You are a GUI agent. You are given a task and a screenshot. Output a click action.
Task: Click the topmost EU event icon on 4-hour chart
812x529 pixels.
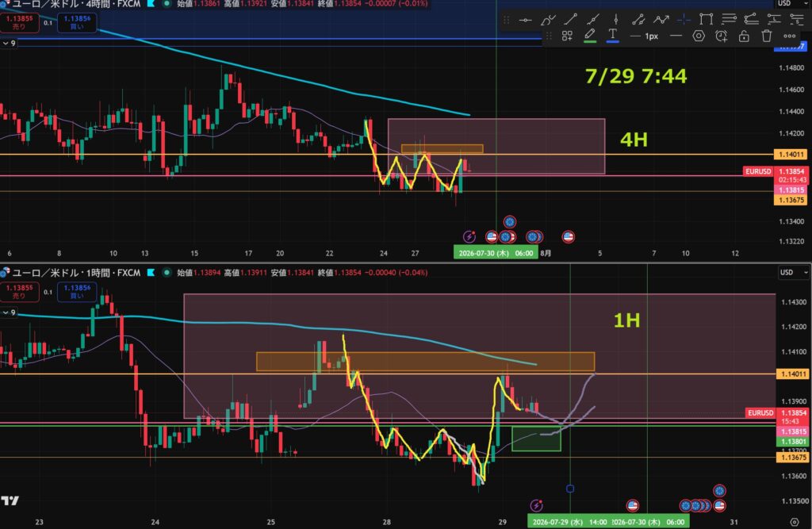(x=510, y=222)
